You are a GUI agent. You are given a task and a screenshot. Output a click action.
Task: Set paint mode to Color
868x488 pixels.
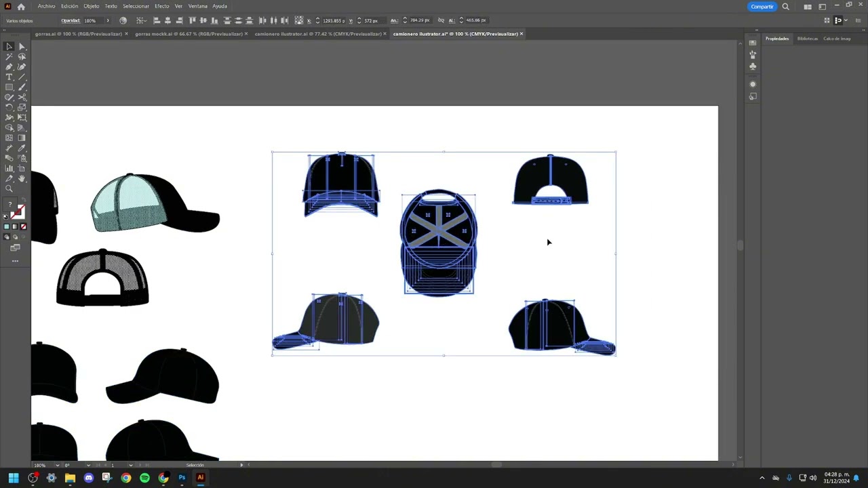tap(7, 227)
